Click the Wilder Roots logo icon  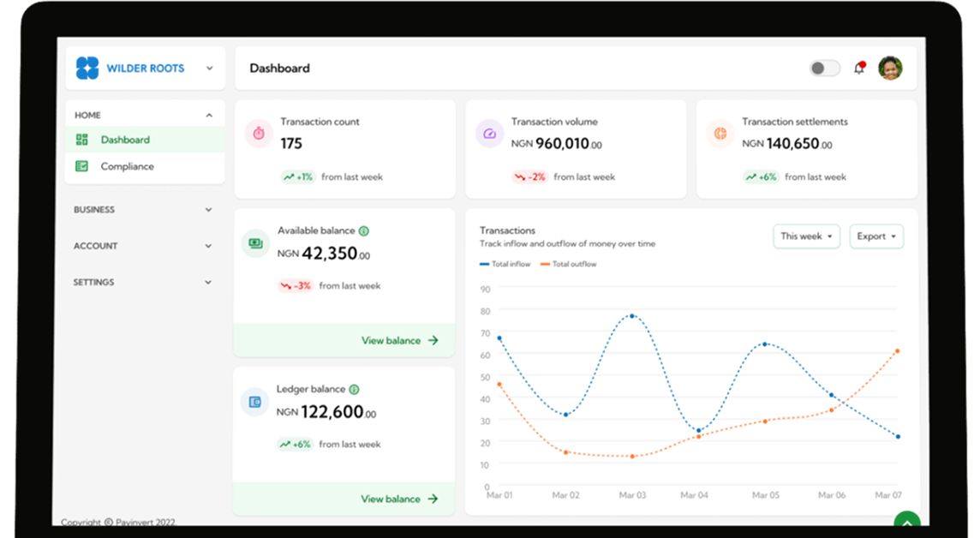tap(87, 68)
